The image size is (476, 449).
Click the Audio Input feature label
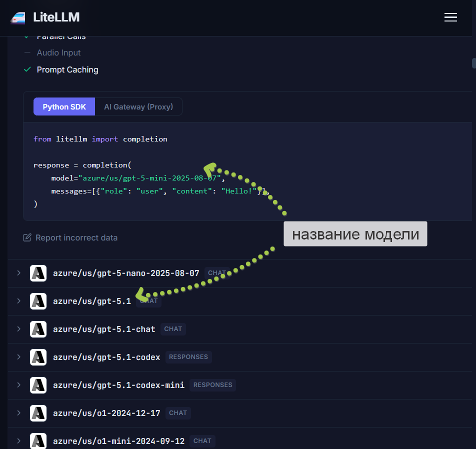pos(58,53)
